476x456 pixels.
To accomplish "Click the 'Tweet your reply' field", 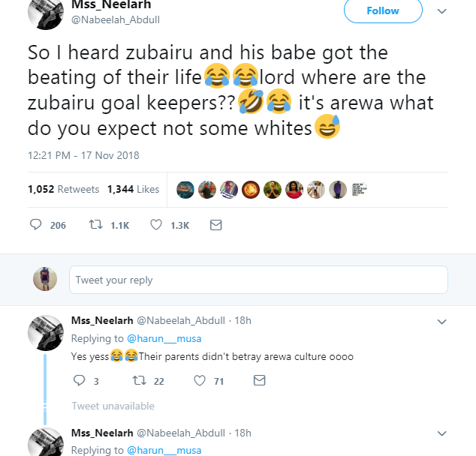I will (x=258, y=280).
